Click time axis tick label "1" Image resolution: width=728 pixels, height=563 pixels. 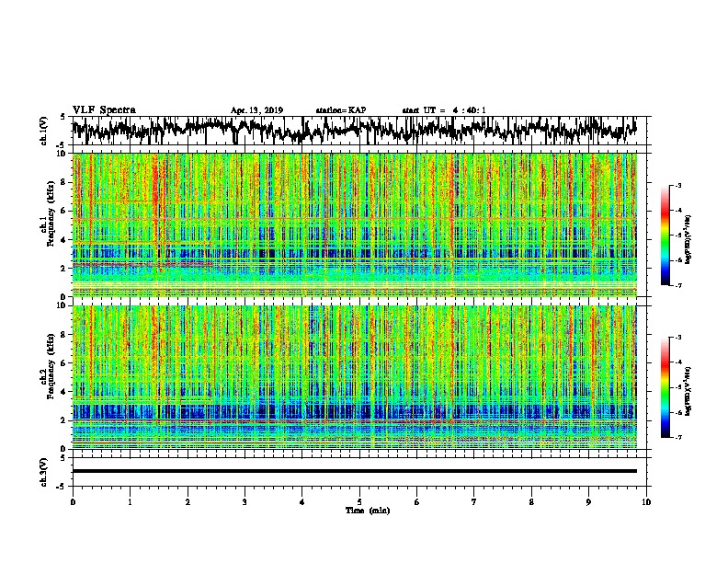[x=130, y=502]
